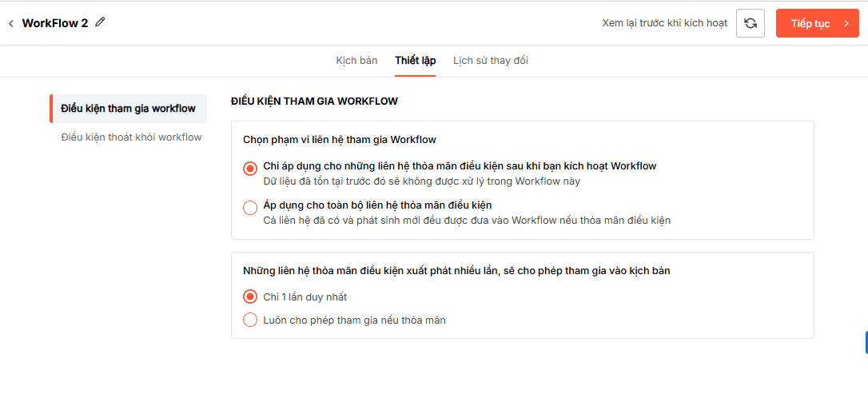Choose the "Chỉ 1 lần duy nhất" option

[x=250, y=297]
